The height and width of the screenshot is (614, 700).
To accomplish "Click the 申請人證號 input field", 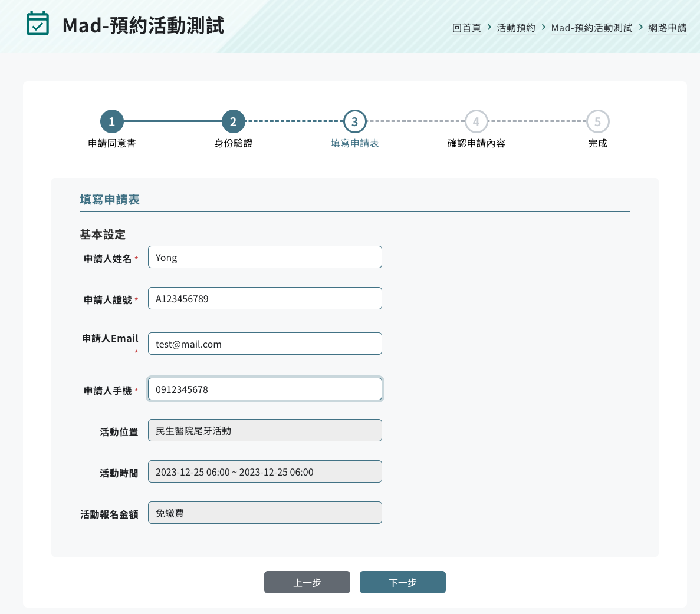I will pyautogui.click(x=265, y=298).
